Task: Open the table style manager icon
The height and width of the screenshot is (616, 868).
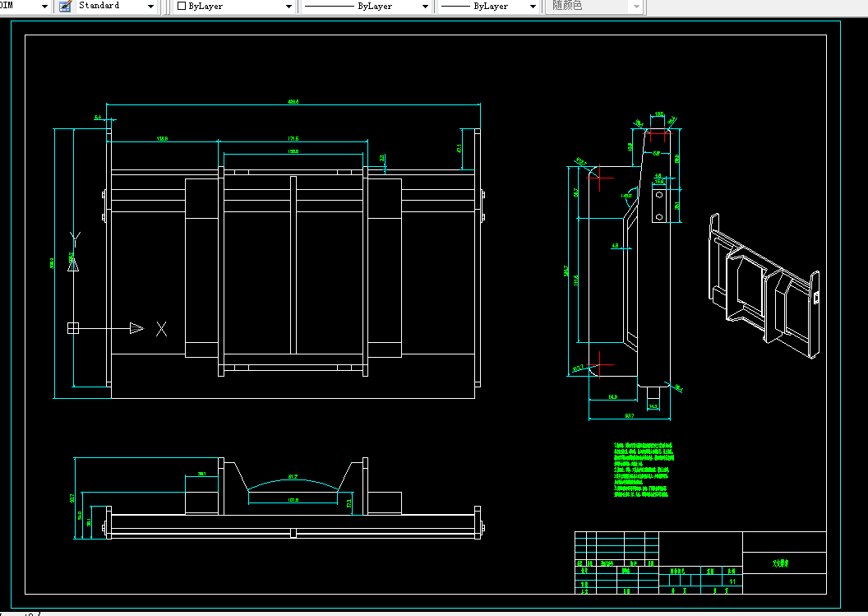Action: pos(65,6)
